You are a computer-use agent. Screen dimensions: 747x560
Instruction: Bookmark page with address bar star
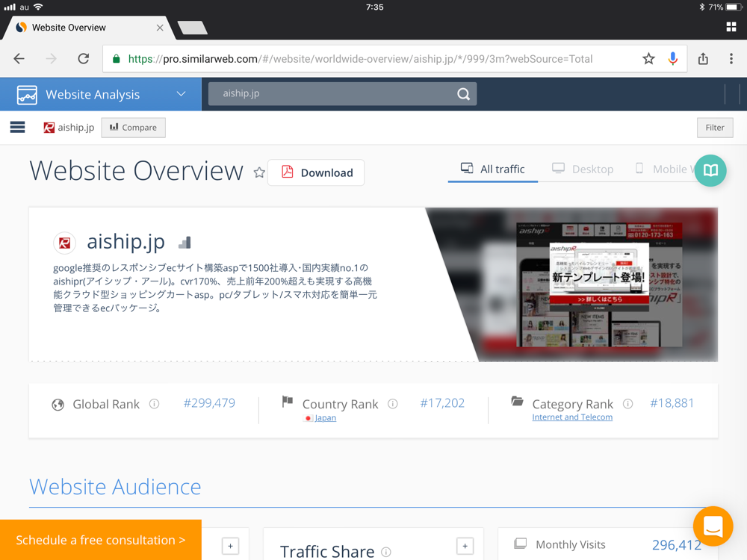click(648, 59)
